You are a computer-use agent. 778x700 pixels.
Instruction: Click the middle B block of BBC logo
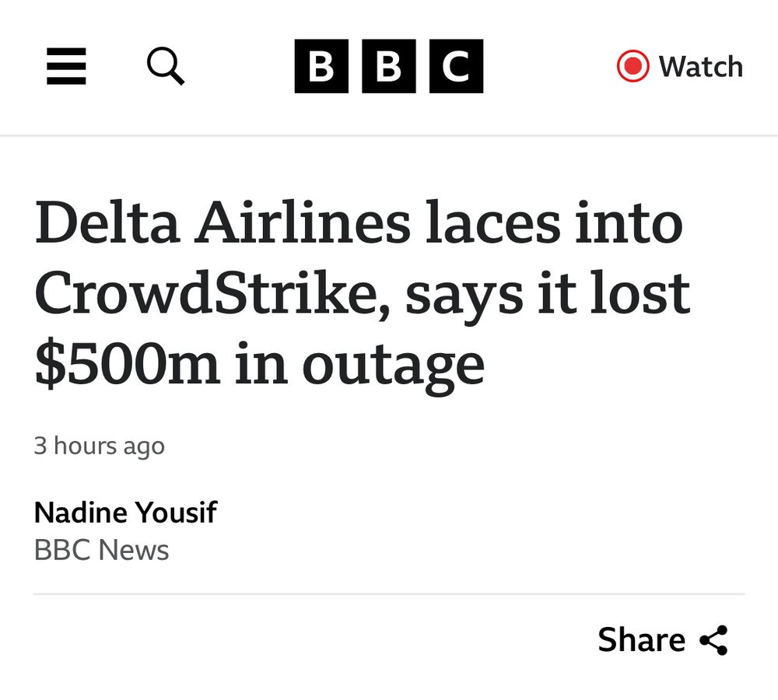(x=388, y=67)
